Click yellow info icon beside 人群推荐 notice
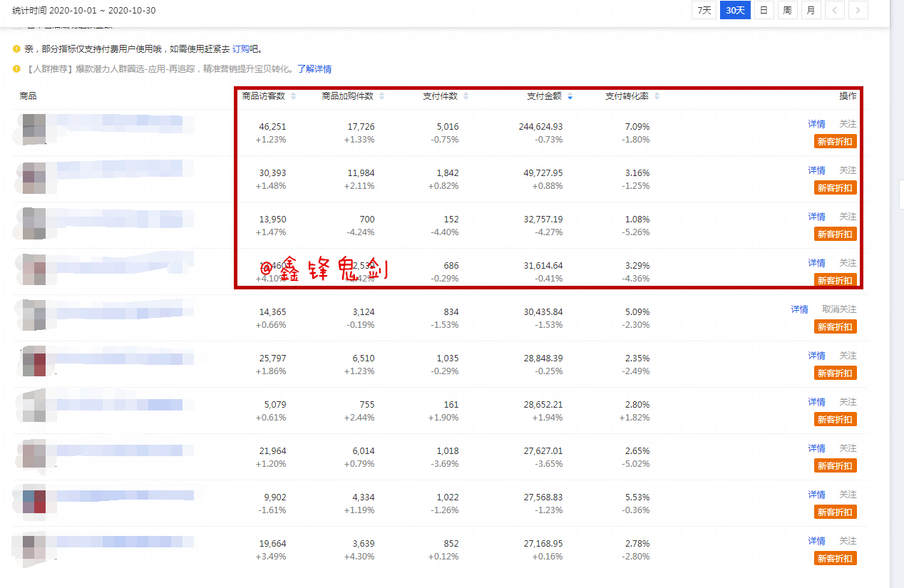 pyautogui.click(x=16, y=69)
